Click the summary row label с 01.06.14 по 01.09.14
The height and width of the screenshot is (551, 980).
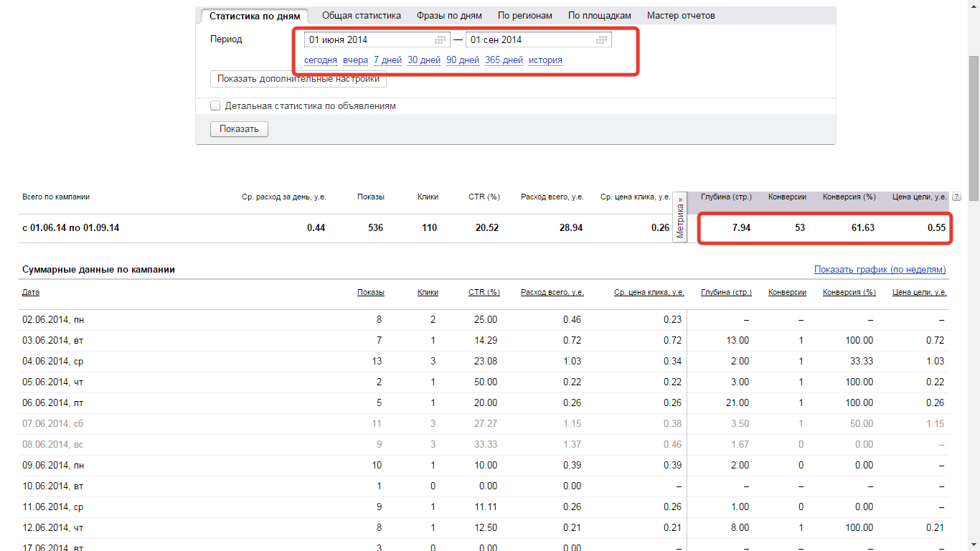pos(71,228)
